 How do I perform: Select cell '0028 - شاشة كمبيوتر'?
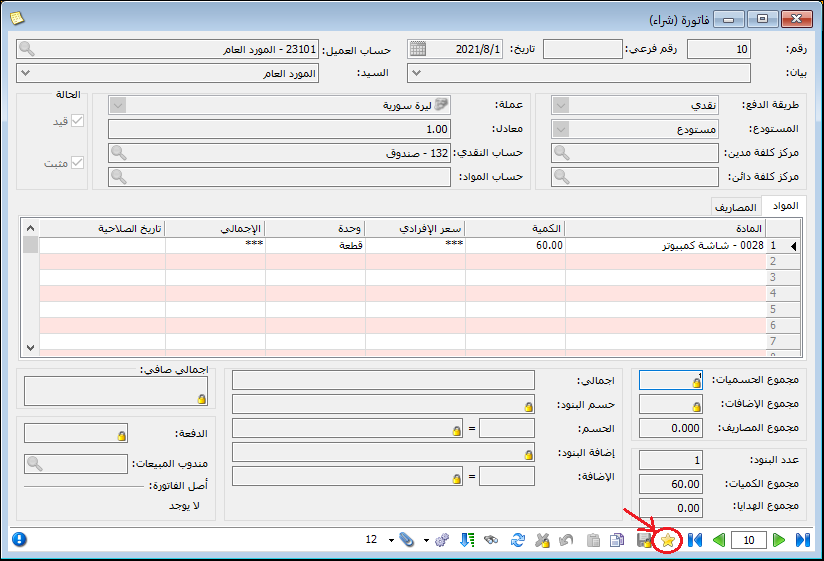[665, 245]
